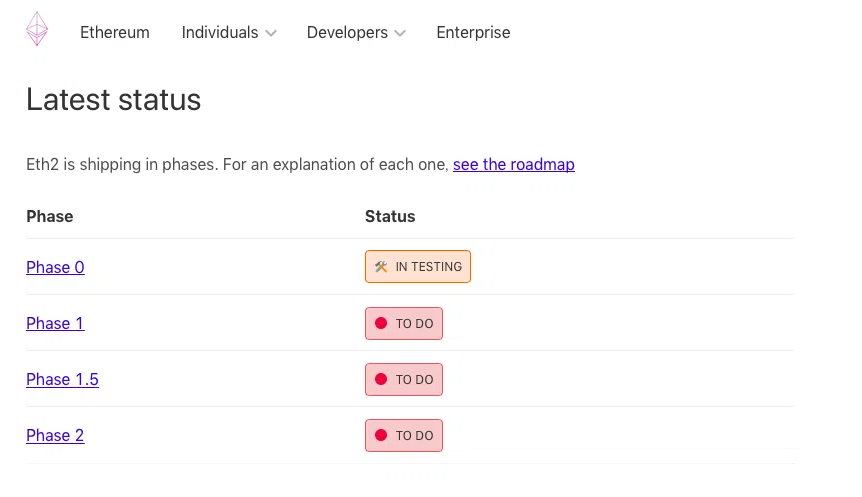The height and width of the screenshot is (497, 862).
Task: Follow the 'see the roadmap' link
Action: (513, 164)
